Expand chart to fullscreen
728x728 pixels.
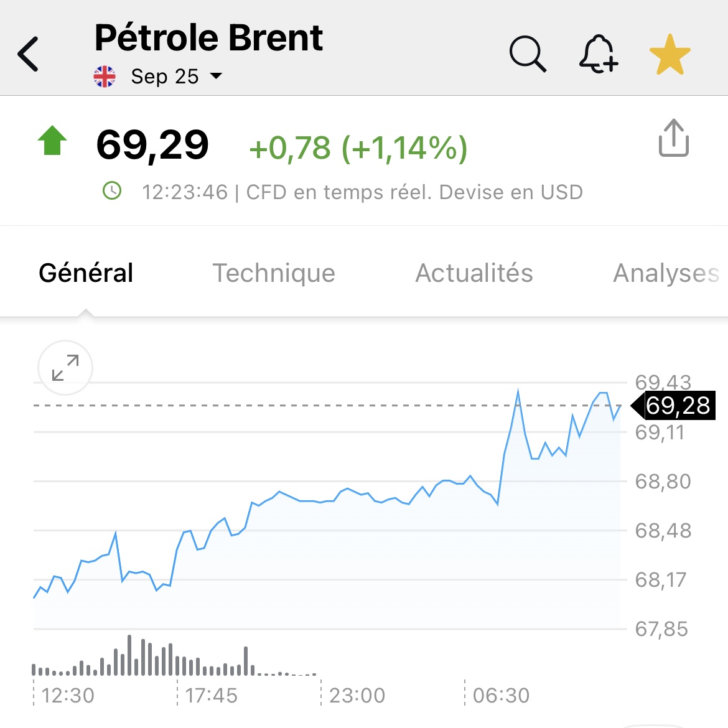point(65,368)
